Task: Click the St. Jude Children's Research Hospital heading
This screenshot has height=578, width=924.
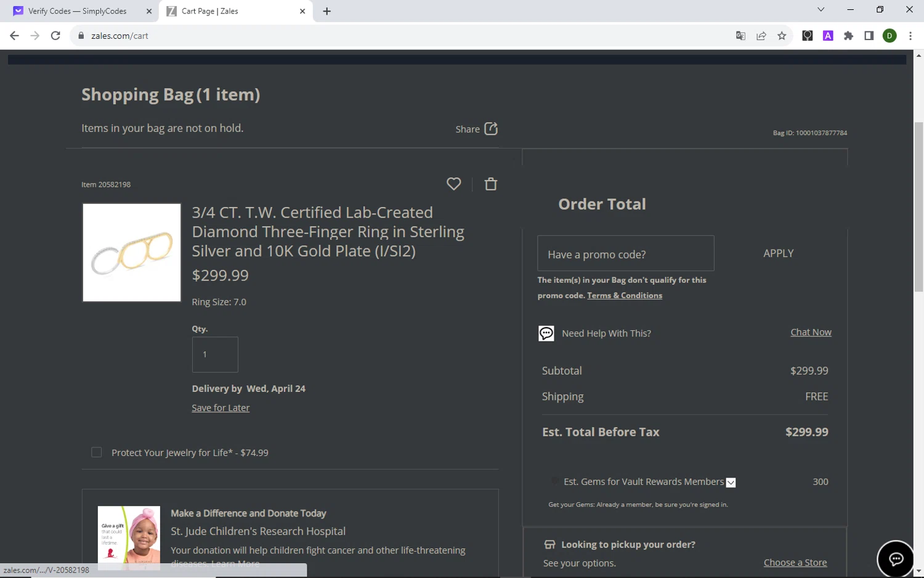Action: click(x=258, y=531)
